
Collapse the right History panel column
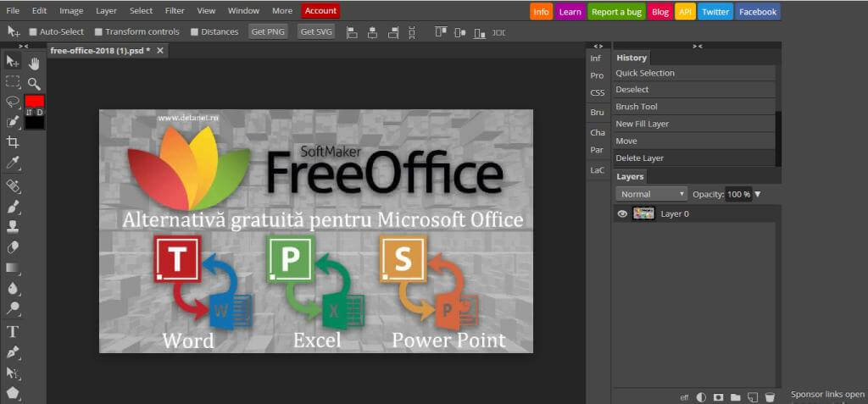(x=697, y=46)
